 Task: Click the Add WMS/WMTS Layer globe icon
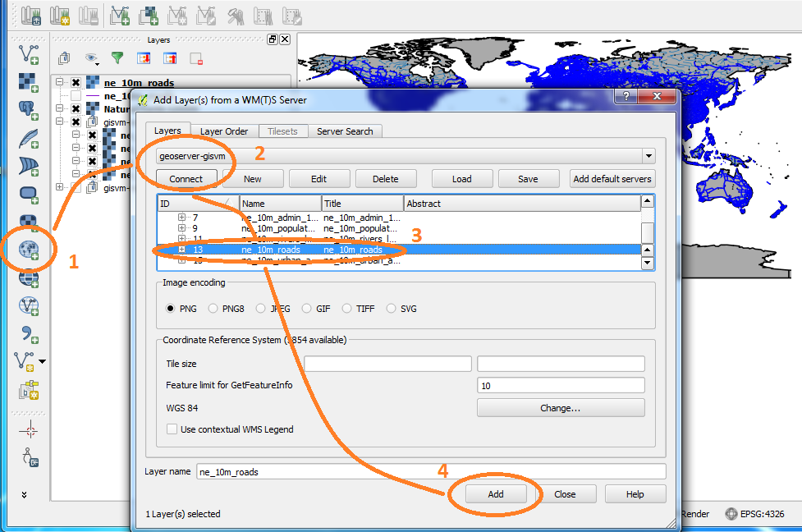coord(29,250)
